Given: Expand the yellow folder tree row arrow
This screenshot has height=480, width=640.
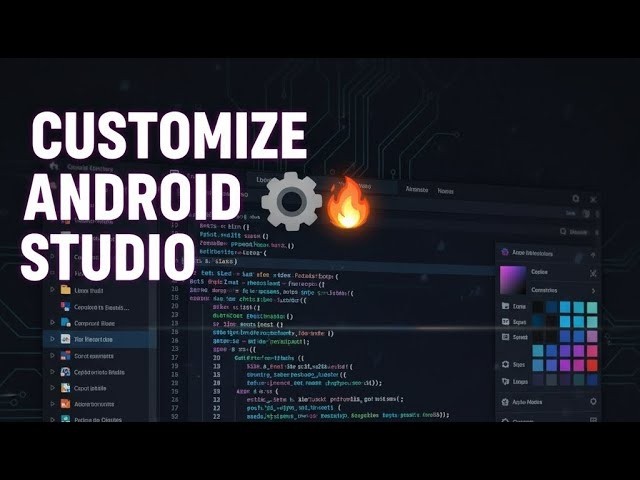Looking at the screenshot, I should (52, 290).
